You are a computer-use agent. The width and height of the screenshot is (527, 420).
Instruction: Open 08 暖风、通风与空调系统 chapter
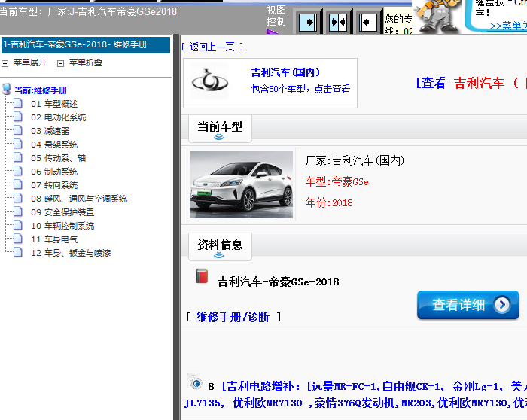(x=79, y=199)
